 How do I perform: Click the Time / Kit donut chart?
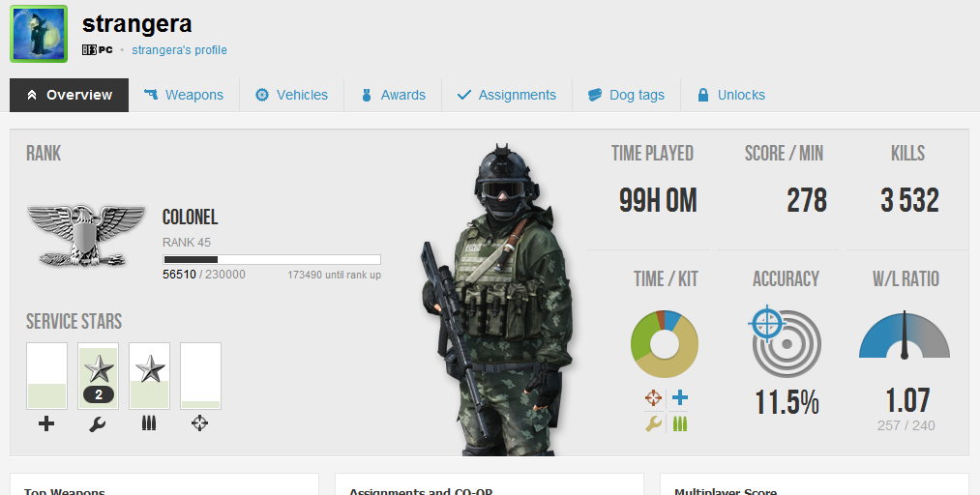[665, 344]
